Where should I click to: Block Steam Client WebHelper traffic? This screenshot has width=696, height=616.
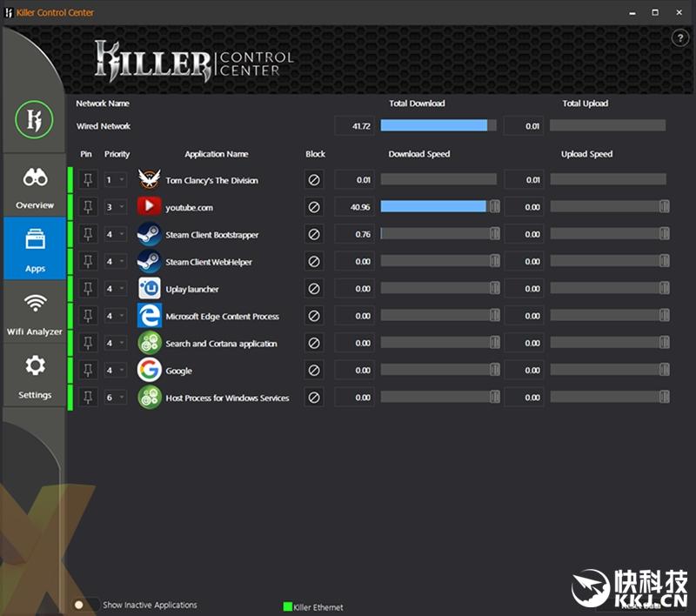(314, 261)
